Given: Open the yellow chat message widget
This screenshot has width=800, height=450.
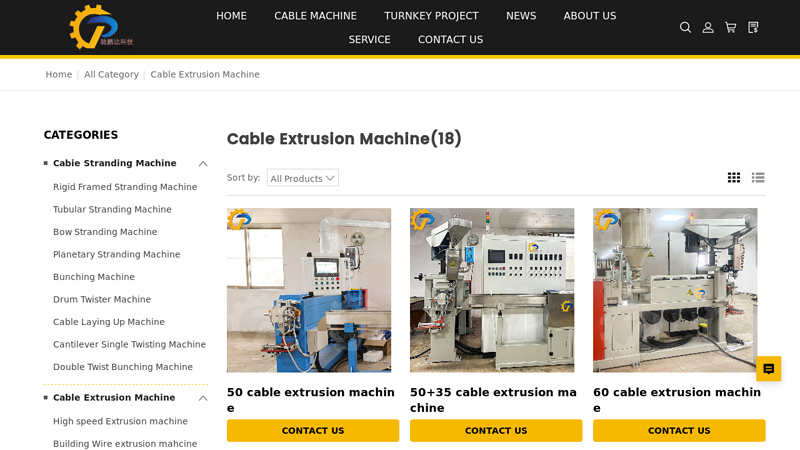Looking at the screenshot, I should click(x=768, y=369).
